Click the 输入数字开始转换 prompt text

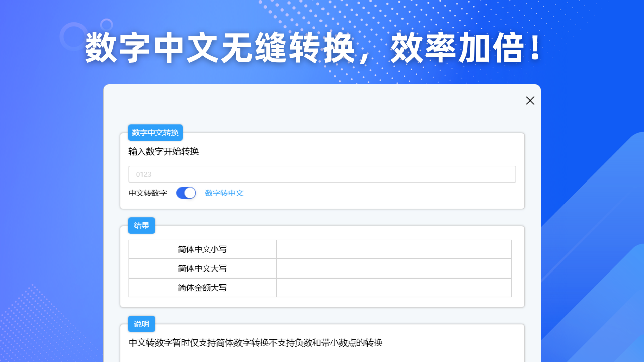[x=164, y=151]
